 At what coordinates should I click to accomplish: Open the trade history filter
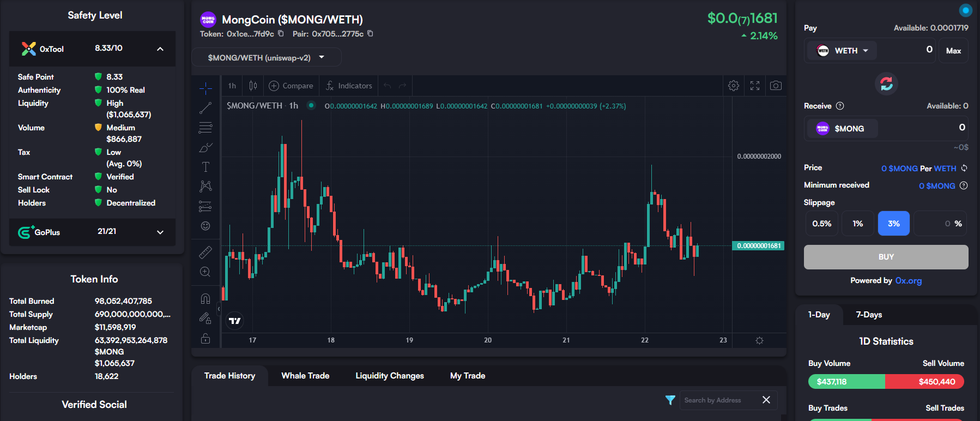click(670, 400)
